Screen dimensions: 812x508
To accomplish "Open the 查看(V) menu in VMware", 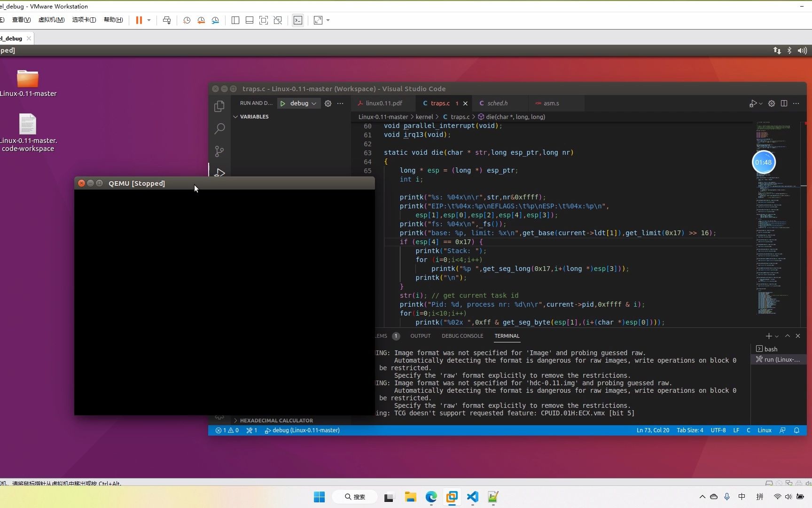I will (x=21, y=20).
